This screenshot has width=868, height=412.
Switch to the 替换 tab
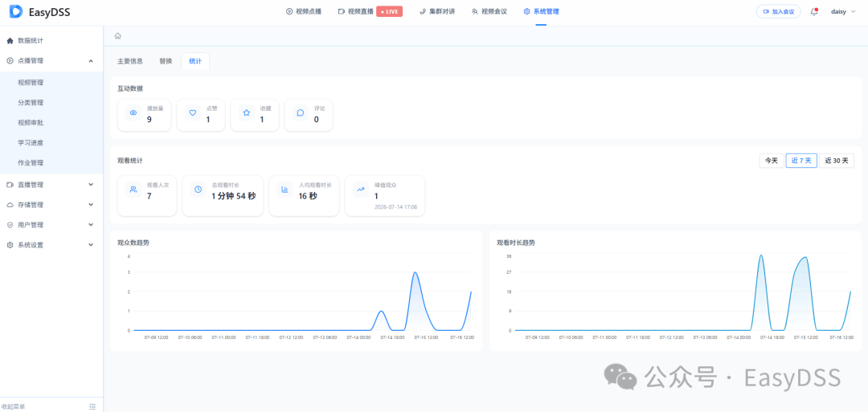(166, 61)
